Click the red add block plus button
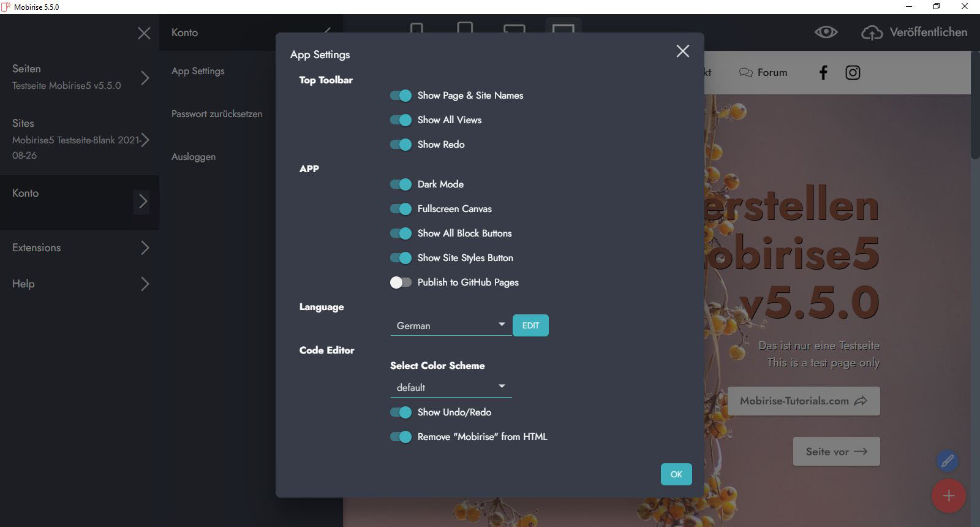 948,496
